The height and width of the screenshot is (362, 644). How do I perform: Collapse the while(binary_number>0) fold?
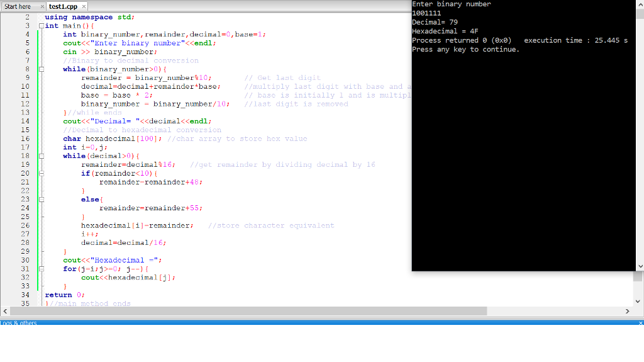point(42,69)
